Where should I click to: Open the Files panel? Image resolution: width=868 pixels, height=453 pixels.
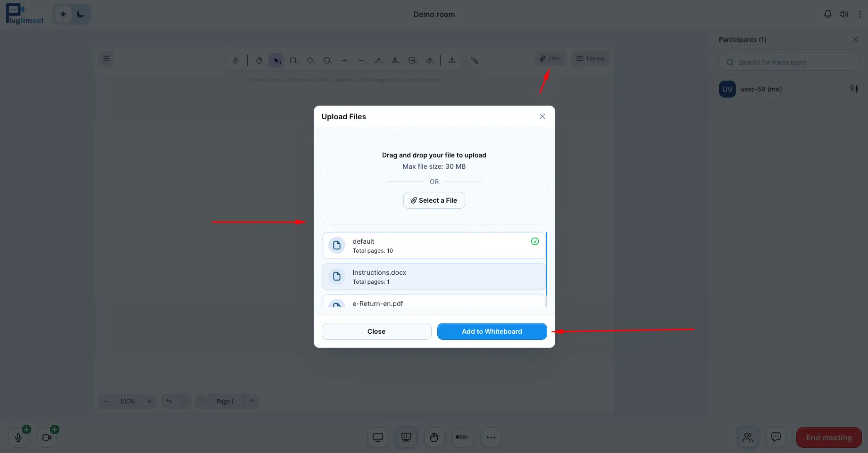[550, 58]
